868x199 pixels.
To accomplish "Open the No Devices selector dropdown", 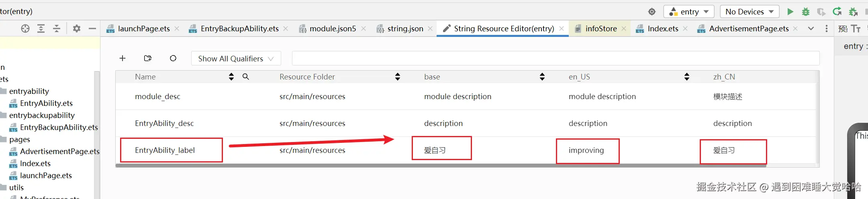I will coord(750,12).
